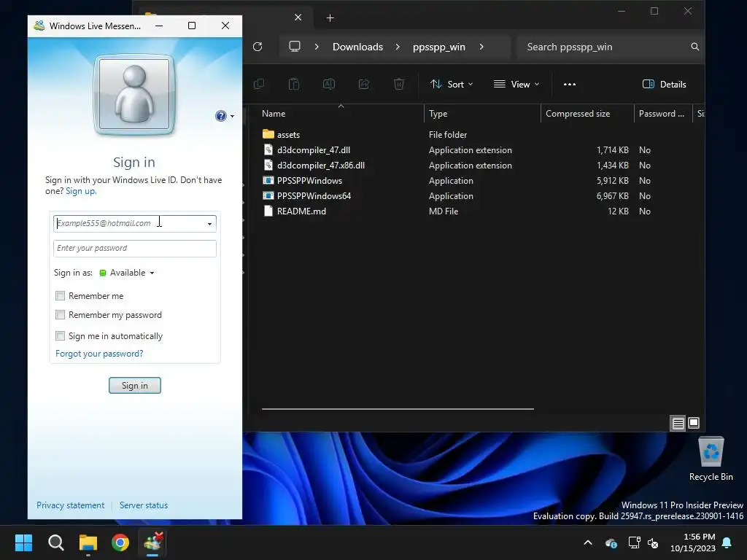Maximize the Windows Live Messenger window

coord(192,26)
